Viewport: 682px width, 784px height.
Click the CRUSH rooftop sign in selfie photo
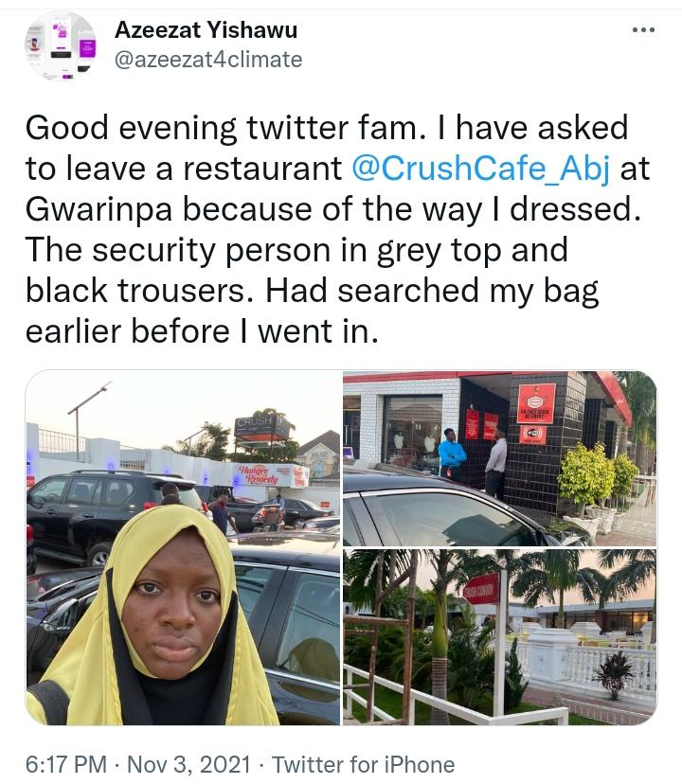(x=262, y=426)
